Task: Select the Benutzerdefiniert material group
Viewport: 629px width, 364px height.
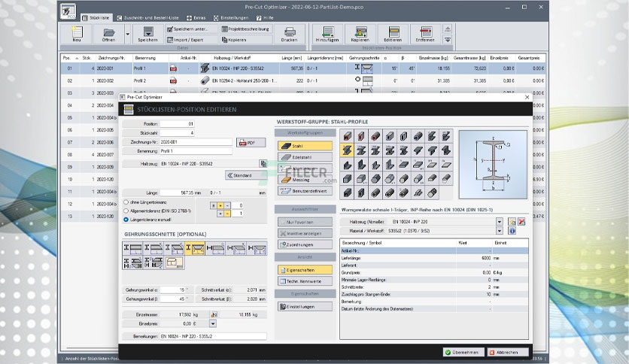Action: click(305, 191)
